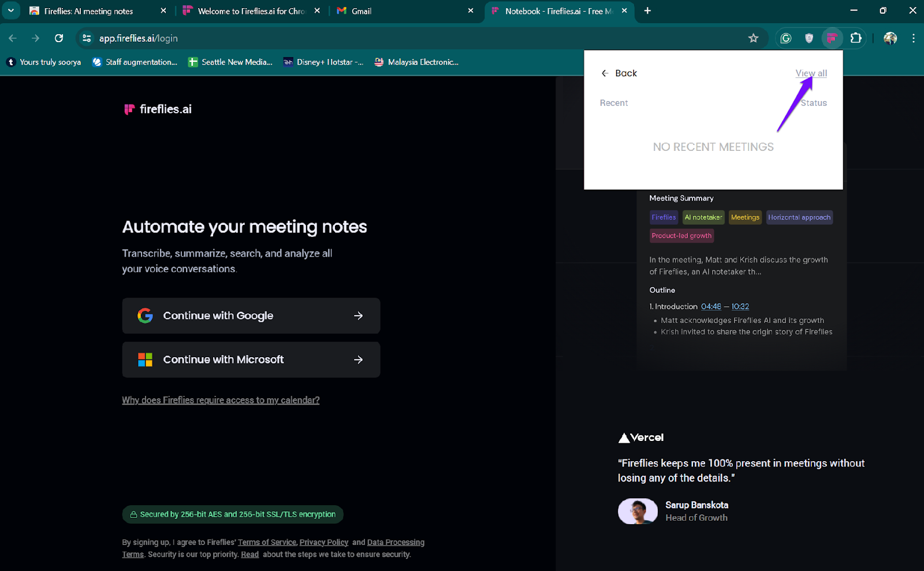Close the Notebook - Fireflies.ai tab

pyautogui.click(x=624, y=10)
